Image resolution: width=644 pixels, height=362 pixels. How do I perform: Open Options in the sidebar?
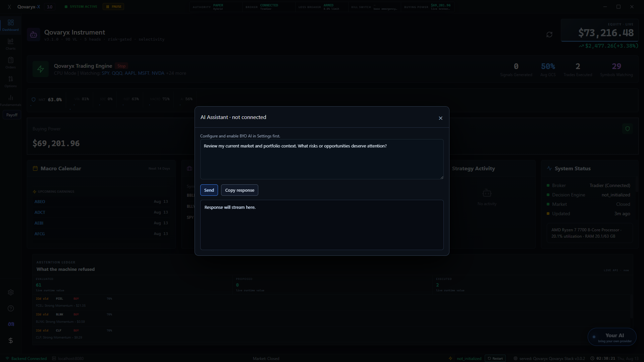(x=11, y=82)
